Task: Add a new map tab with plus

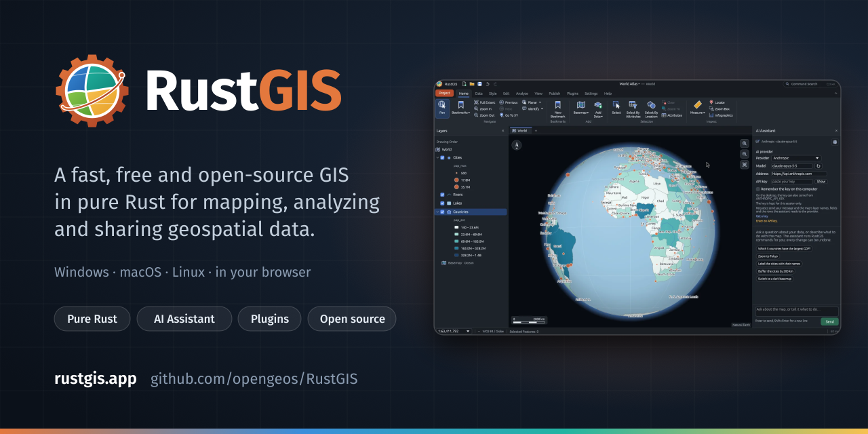Action: 536,130
